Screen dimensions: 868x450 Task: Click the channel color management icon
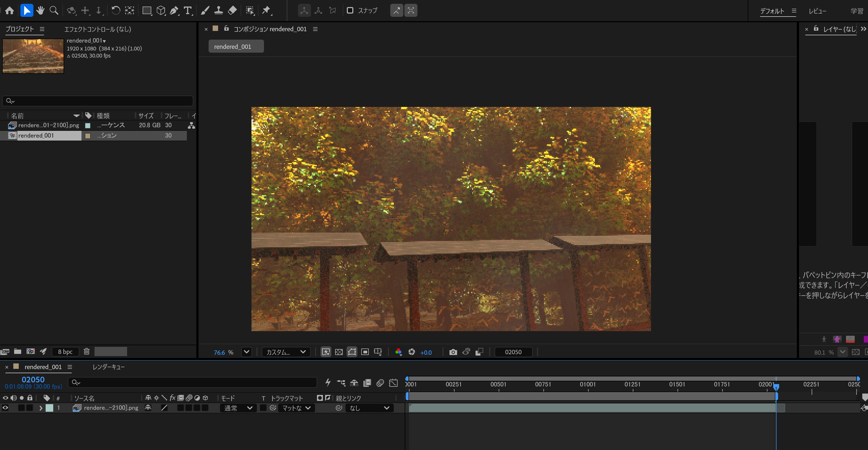398,352
